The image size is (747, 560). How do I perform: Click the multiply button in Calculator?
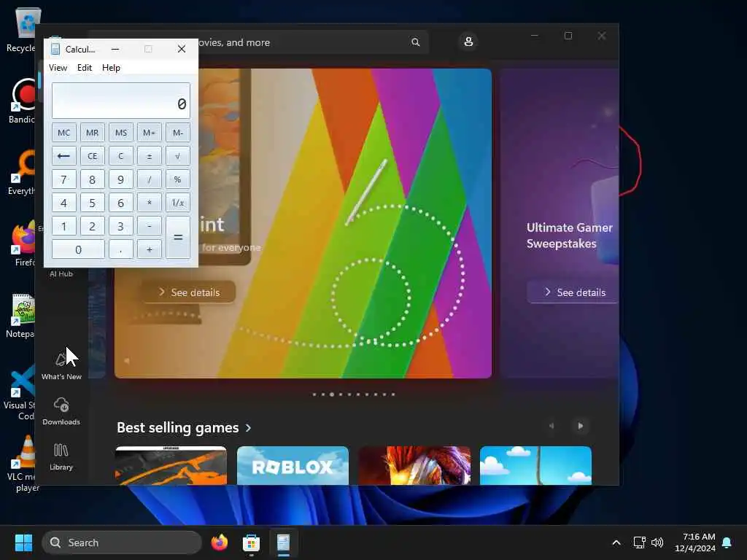[x=149, y=203]
